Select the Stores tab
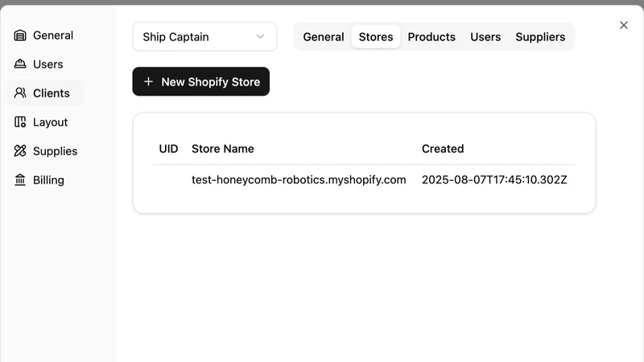This screenshot has width=644, height=362. pyautogui.click(x=376, y=36)
